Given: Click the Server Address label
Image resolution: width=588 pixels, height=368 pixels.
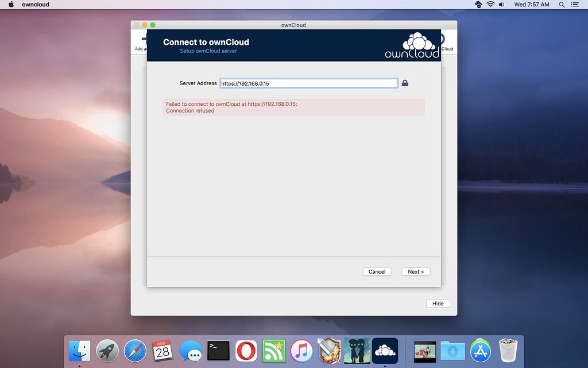Looking at the screenshot, I should 198,83.
